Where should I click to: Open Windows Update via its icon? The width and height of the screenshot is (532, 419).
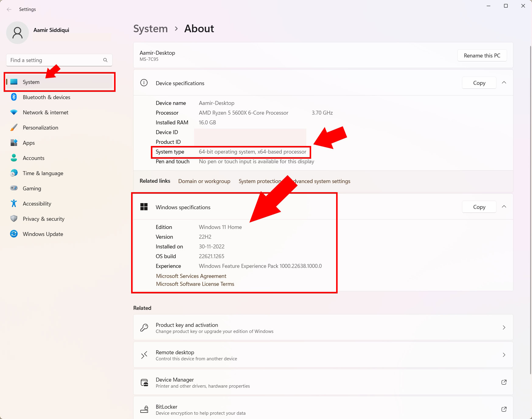tap(14, 234)
